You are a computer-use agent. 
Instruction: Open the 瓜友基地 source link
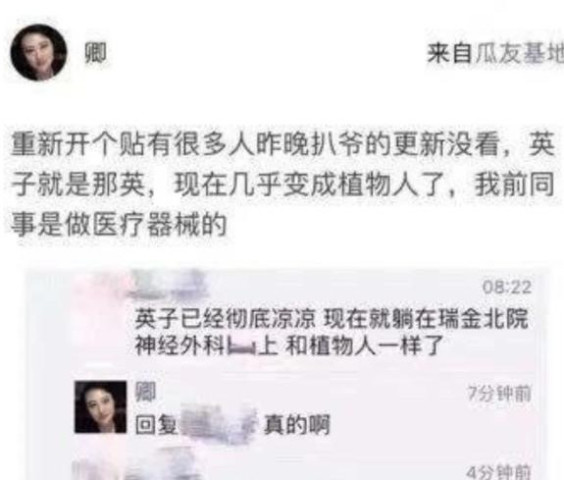point(519,55)
